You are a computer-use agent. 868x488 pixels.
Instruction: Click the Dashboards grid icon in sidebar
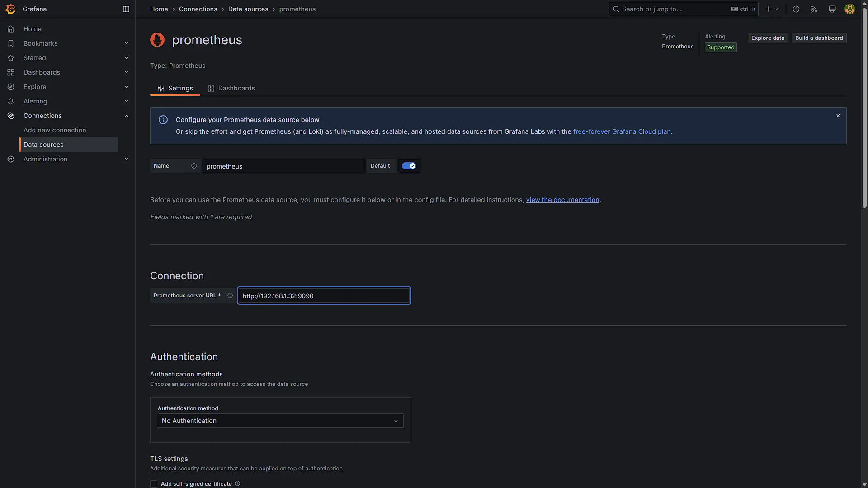(x=11, y=72)
